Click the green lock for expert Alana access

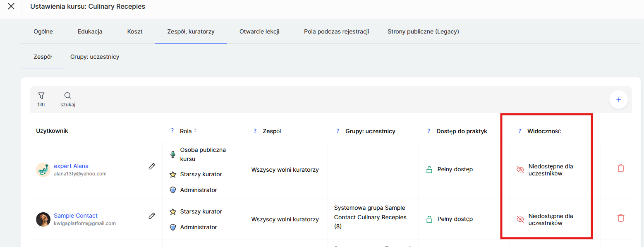coord(429,170)
